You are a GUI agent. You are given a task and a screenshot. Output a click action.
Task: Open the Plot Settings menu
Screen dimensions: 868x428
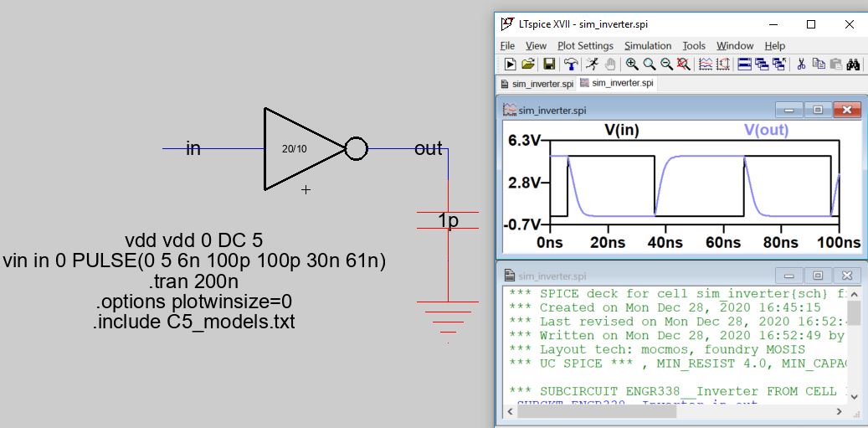(x=585, y=45)
